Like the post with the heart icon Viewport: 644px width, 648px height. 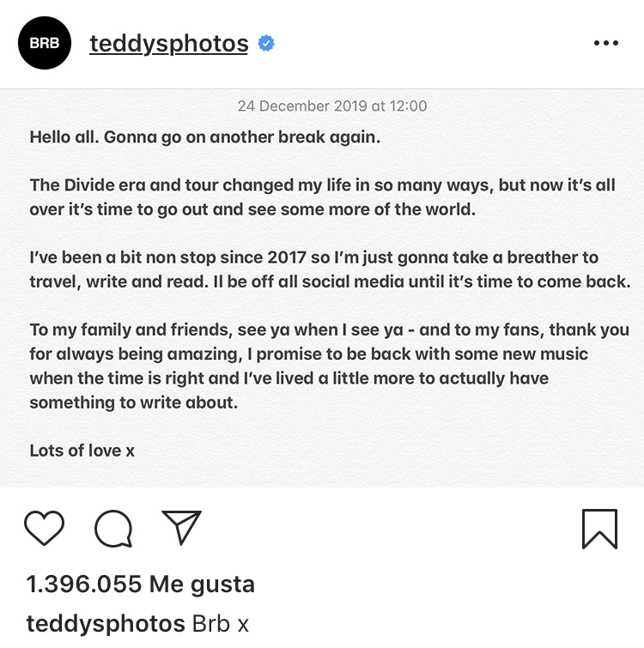44,528
